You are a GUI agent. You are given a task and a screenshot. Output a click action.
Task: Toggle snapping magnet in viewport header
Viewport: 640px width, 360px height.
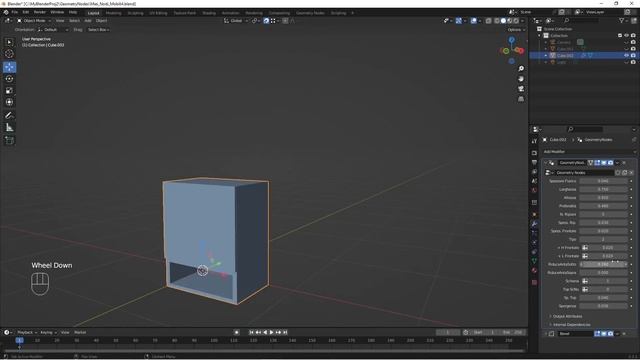[x=266, y=21]
